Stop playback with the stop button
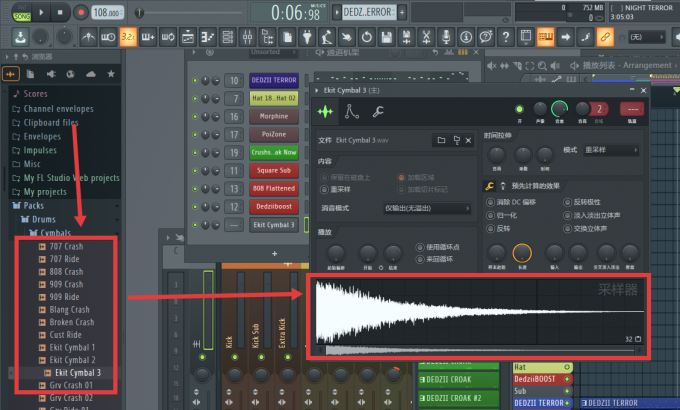680x410 pixels. (x=60, y=12)
